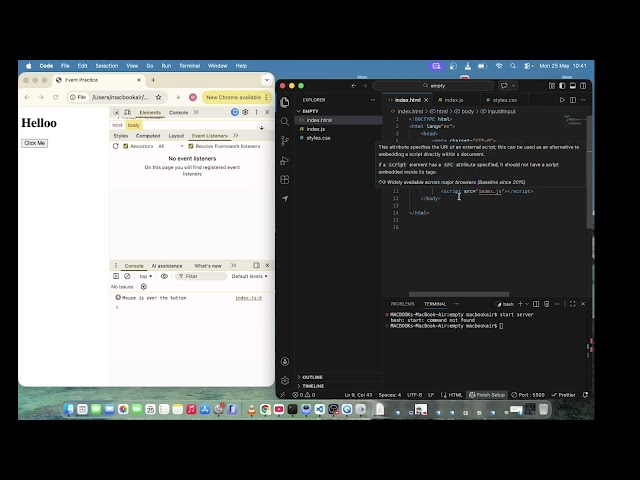640x480 pixels.
Task: Open the Chrome tab search dropdown
Action: [x=267, y=80]
